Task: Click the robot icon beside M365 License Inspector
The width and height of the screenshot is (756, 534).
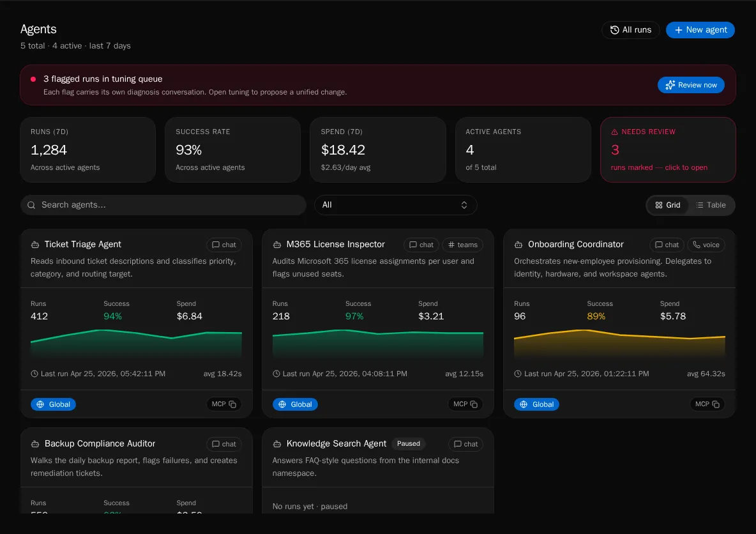Action: tap(276, 245)
